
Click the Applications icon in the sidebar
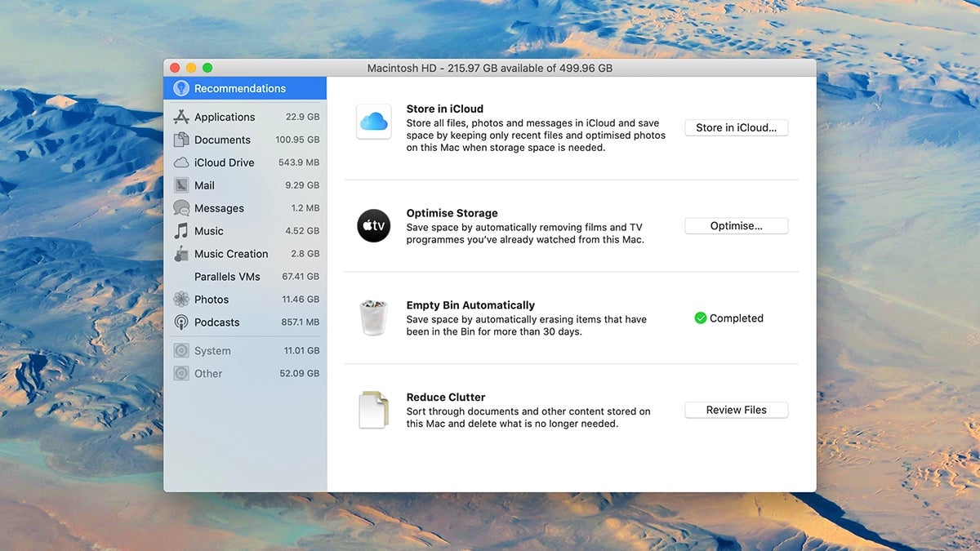(x=182, y=116)
